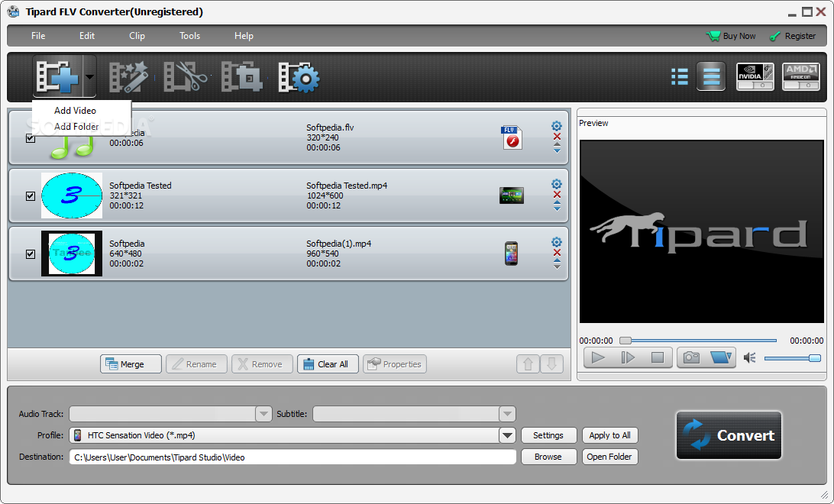Open the File menu
The height and width of the screenshot is (504, 834).
[38, 36]
